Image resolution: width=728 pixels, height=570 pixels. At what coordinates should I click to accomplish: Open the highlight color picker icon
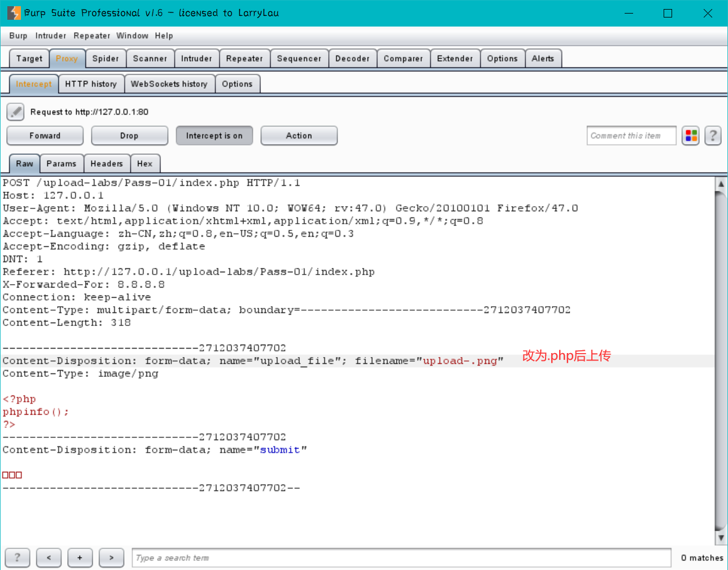point(691,136)
